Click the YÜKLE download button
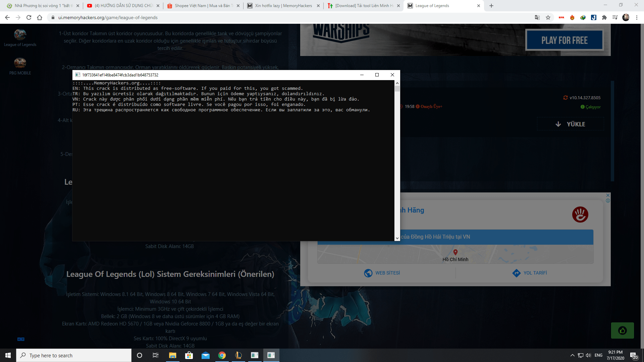This screenshot has height=362, width=644. [571, 124]
